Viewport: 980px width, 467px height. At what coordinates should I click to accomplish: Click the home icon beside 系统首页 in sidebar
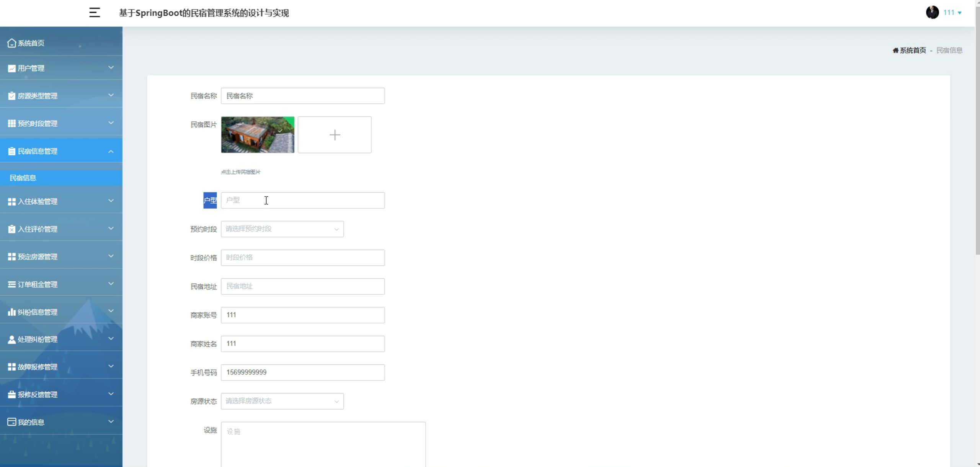pyautogui.click(x=11, y=43)
